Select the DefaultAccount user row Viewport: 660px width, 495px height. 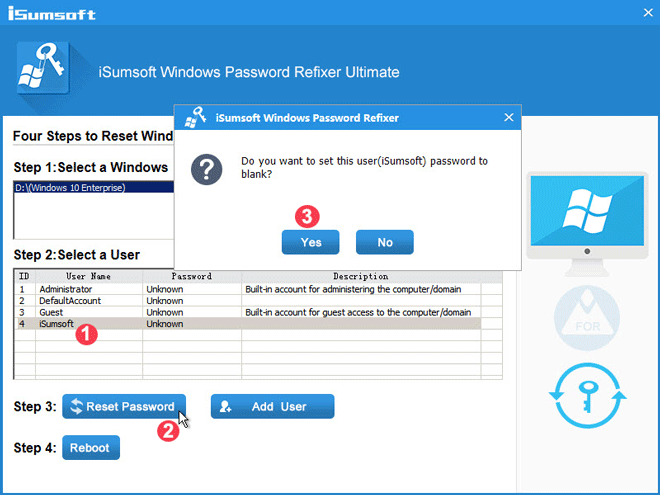point(248,301)
